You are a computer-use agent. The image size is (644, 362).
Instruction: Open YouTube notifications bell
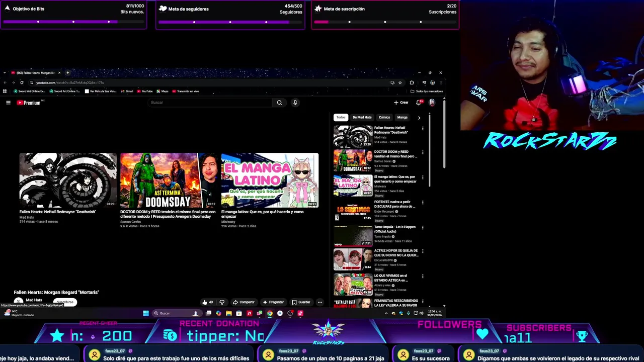pyautogui.click(x=419, y=103)
